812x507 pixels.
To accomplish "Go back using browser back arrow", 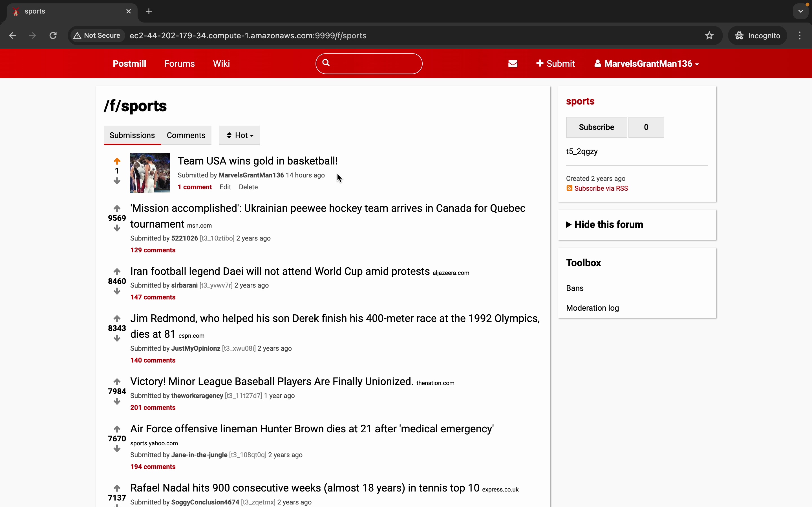I will coord(13,35).
